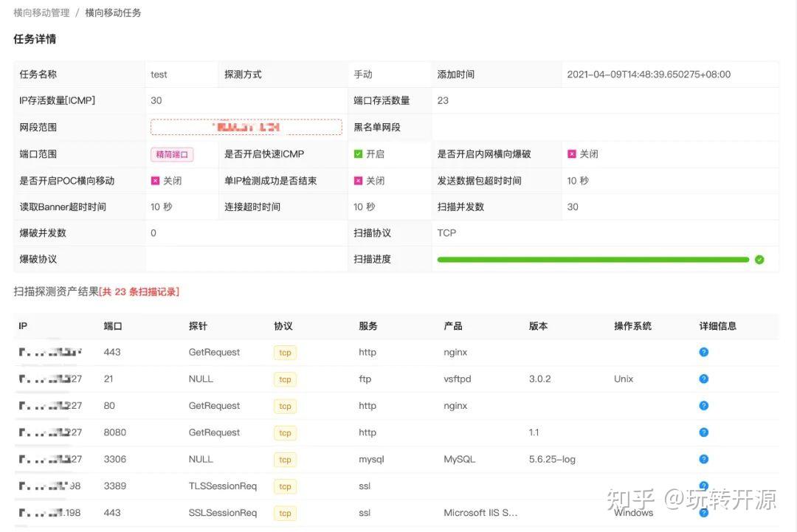Click the 精简端口 tag in 端口范围
The width and height of the screenshot is (797, 532).
172,153
